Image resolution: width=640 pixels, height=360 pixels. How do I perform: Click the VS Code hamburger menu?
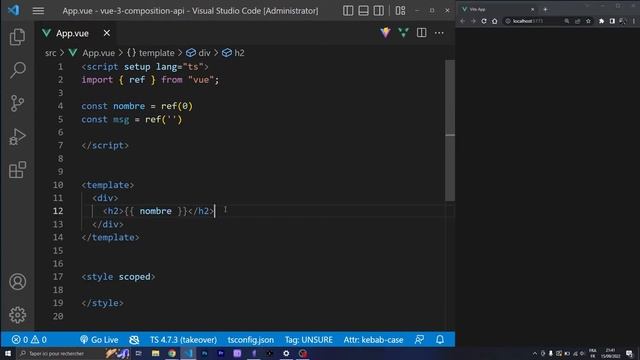[38, 11]
